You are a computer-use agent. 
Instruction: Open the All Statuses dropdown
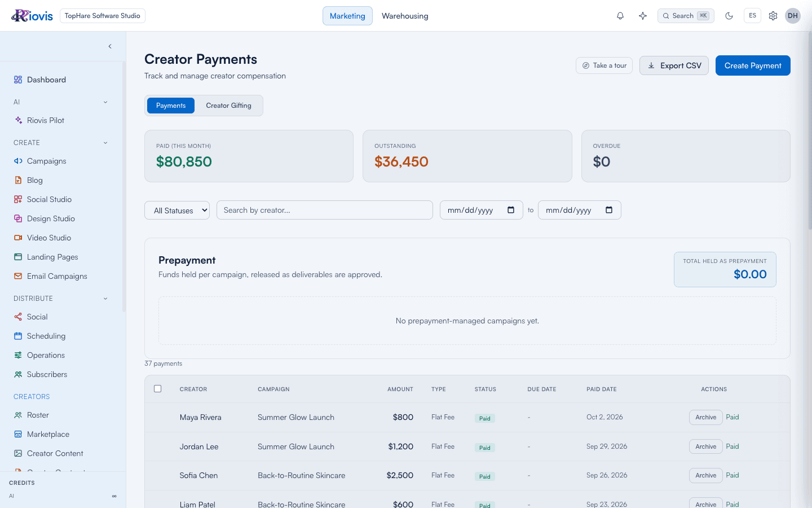pyautogui.click(x=177, y=211)
